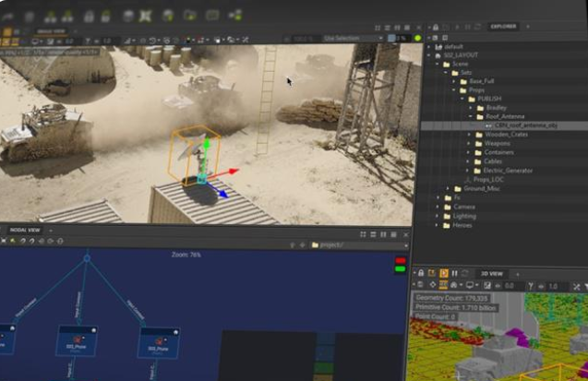Click the grey padlock icon in top shelf
This screenshot has height=381, width=588.
[89, 16]
